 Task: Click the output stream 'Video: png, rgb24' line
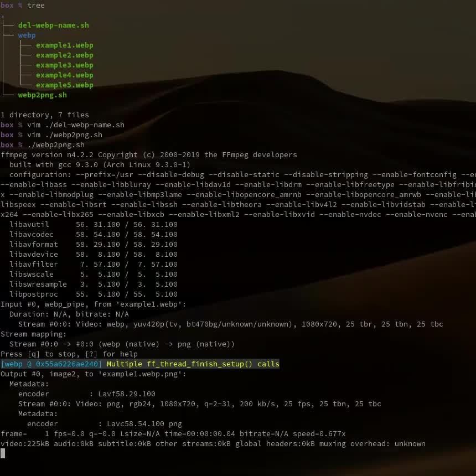point(199,404)
